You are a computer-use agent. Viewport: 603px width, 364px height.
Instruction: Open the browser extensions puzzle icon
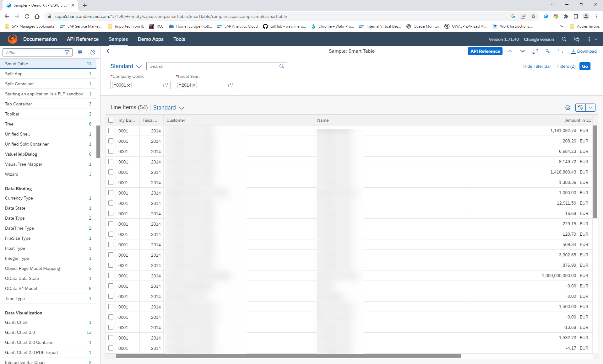point(566,16)
